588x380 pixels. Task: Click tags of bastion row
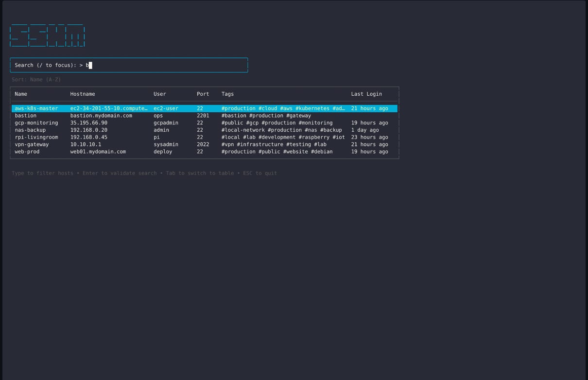[x=266, y=116]
